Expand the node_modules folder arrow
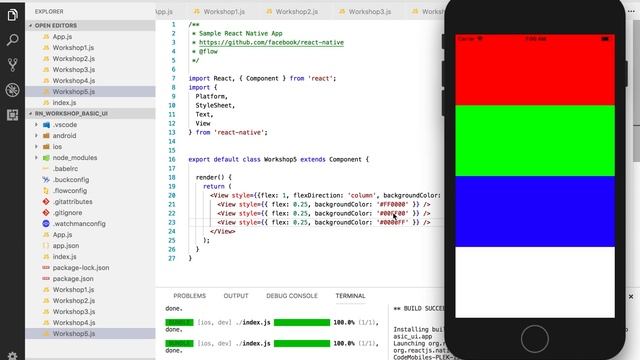The width and height of the screenshot is (640, 360). (x=36, y=158)
